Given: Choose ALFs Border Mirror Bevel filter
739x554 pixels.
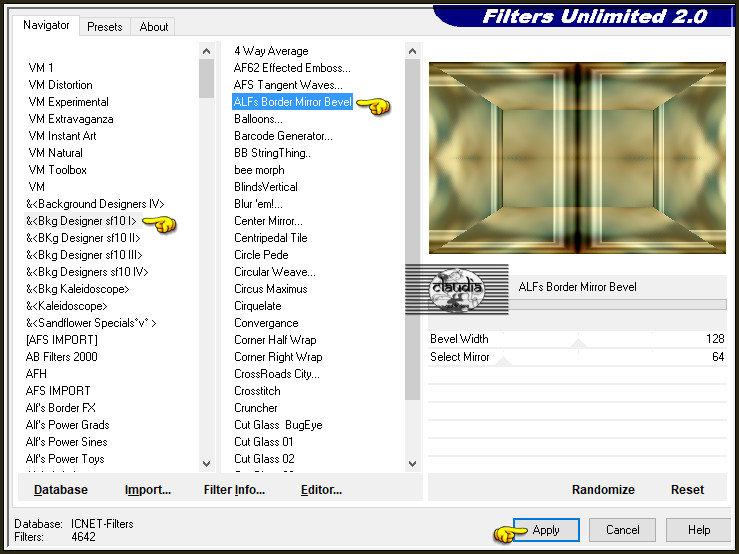Looking at the screenshot, I should (292, 102).
